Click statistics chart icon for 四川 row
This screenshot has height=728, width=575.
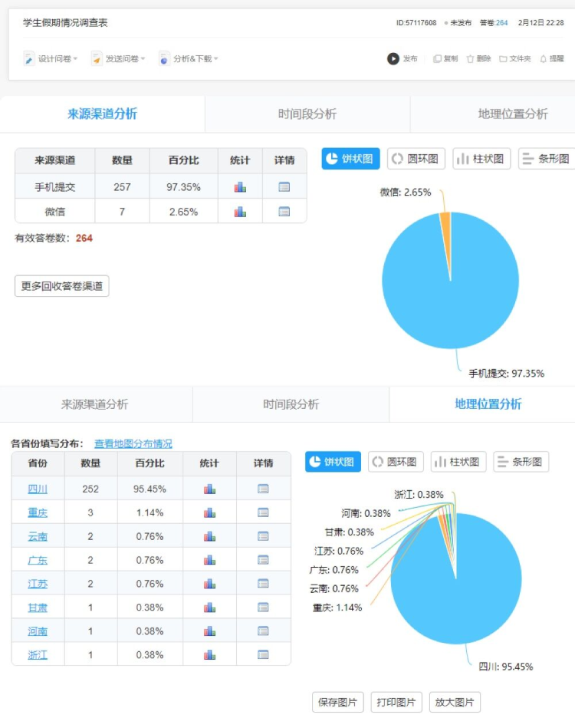[209, 489]
